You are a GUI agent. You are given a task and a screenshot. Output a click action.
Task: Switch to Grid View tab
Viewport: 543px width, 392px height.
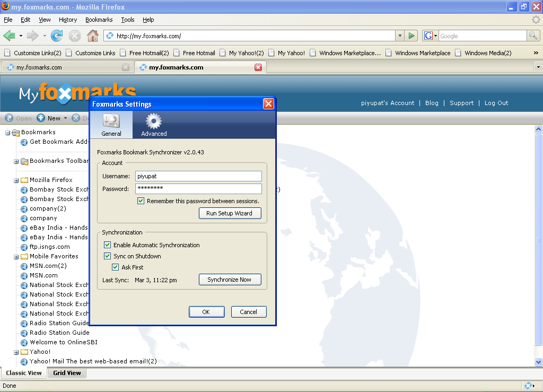tap(67, 373)
